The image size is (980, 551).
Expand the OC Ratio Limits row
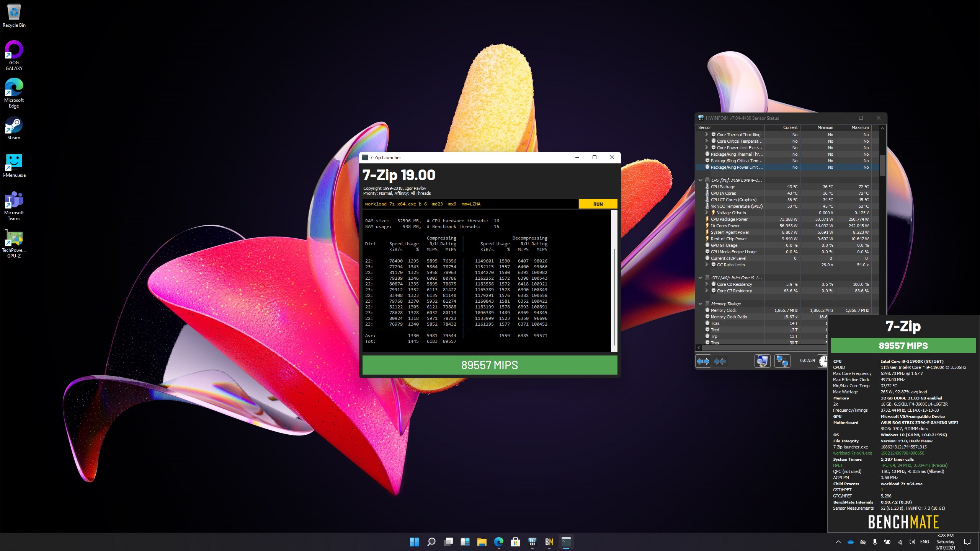click(707, 264)
